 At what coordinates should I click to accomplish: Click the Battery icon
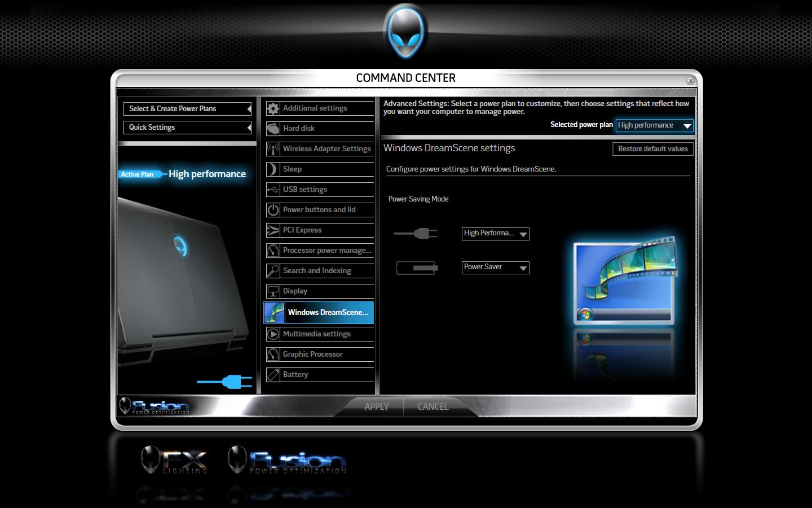coord(273,375)
